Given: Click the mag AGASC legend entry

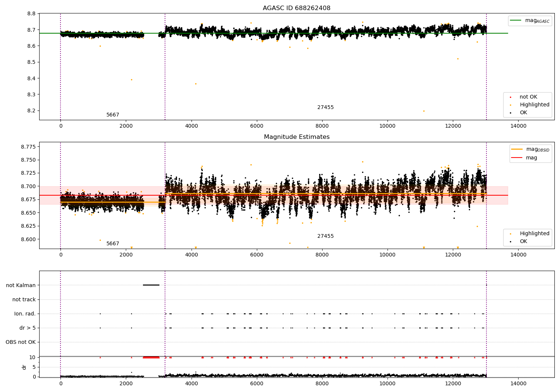Looking at the screenshot, I should (x=530, y=21).
